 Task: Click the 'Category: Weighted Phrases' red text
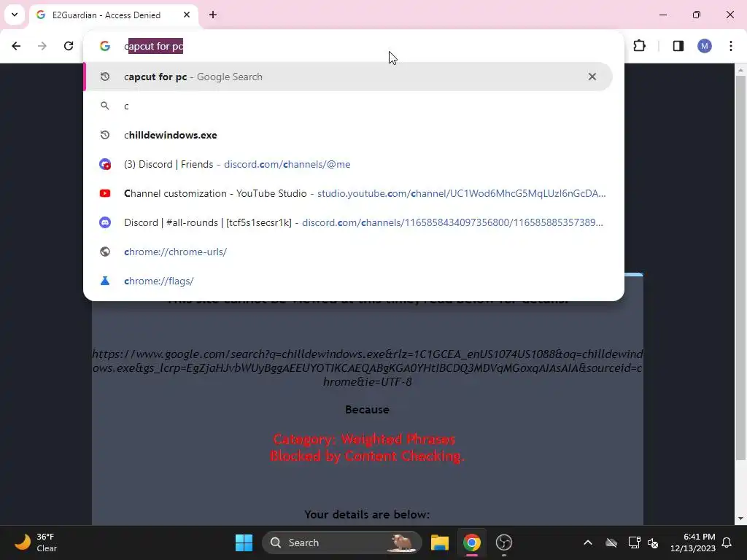point(365,439)
